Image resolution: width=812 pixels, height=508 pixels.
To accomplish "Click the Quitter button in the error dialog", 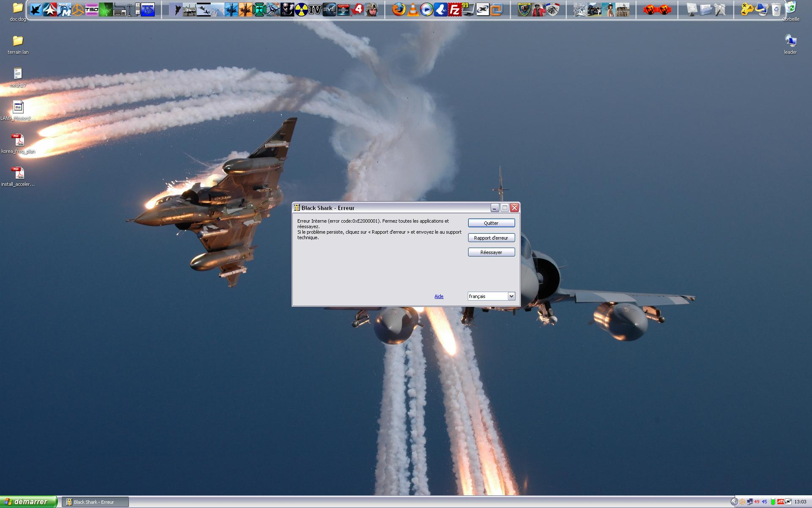I will (491, 223).
